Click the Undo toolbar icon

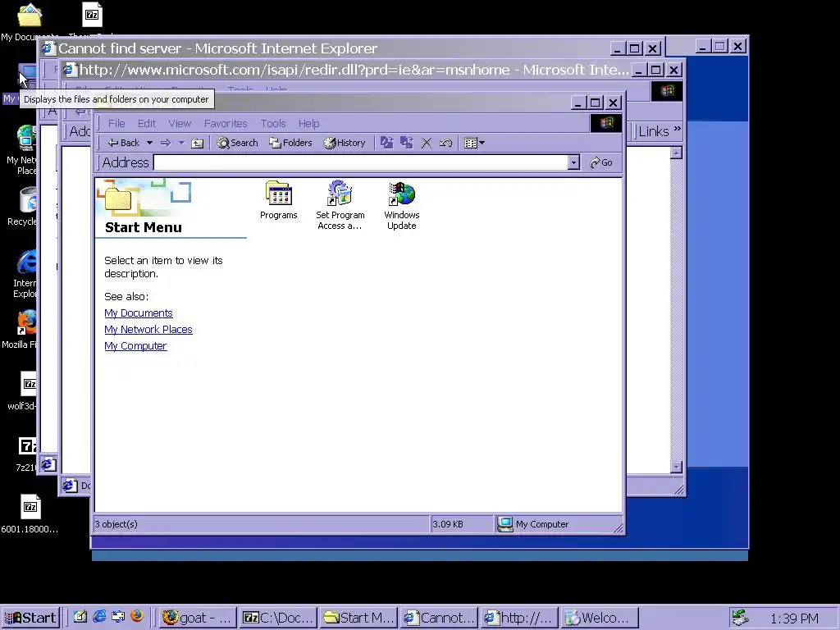445,143
